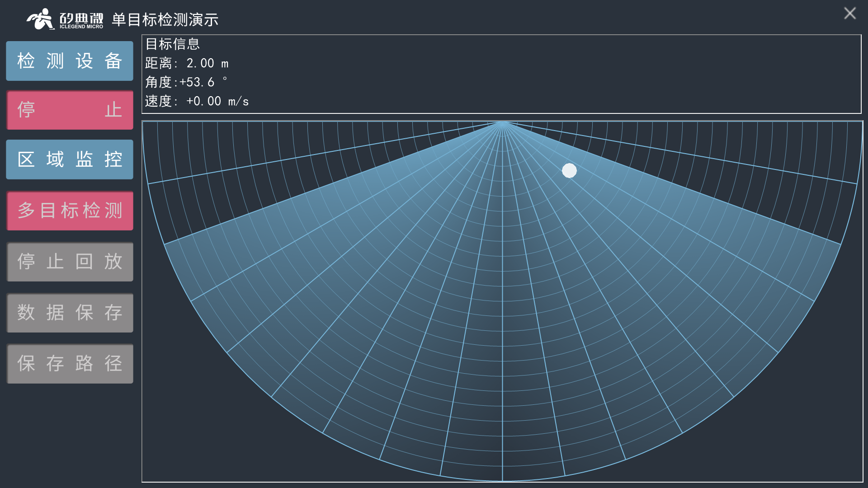Image resolution: width=868 pixels, height=488 pixels.
Task: Click the 角度:+53.6 ° reading
Action: [x=186, y=82]
